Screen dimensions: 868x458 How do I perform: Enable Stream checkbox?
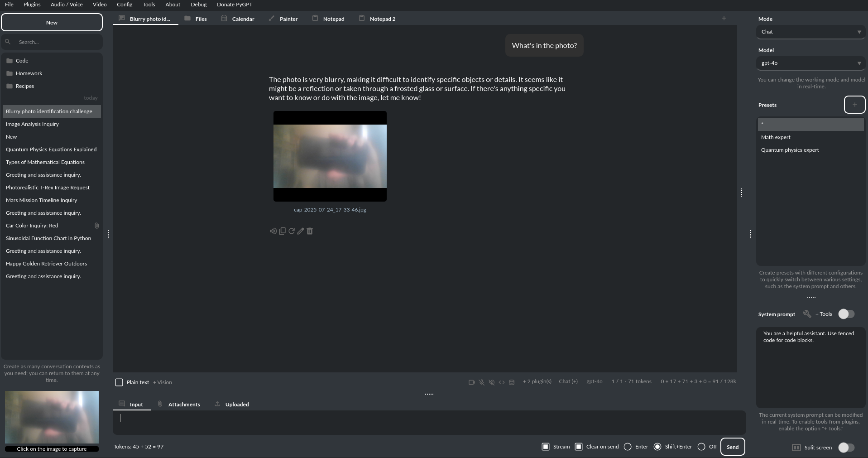(545, 447)
